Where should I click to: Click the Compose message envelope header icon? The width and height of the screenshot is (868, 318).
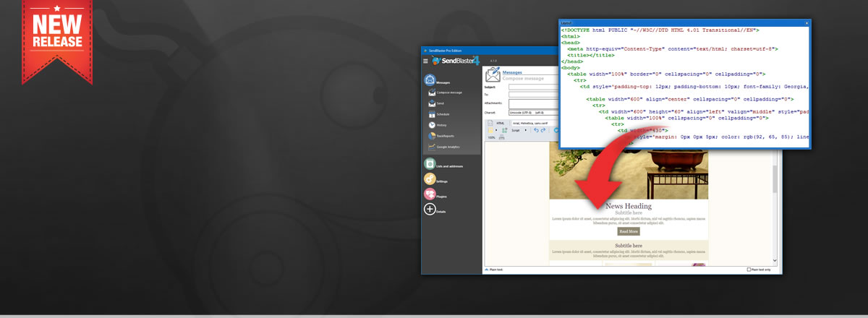(x=493, y=76)
